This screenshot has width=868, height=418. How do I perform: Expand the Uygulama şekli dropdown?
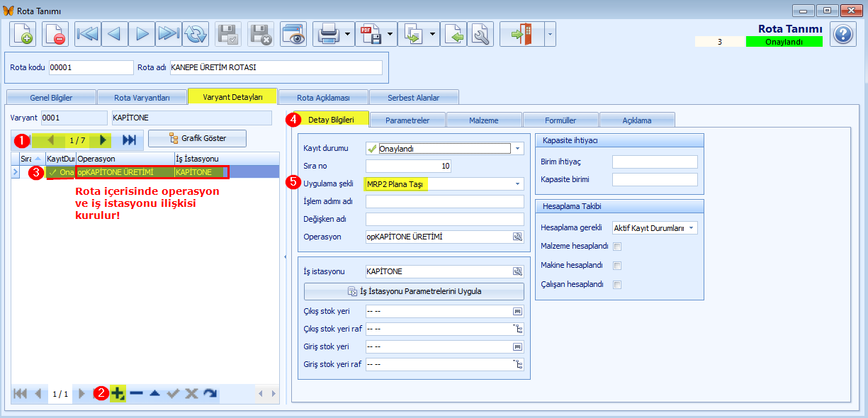(517, 184)
